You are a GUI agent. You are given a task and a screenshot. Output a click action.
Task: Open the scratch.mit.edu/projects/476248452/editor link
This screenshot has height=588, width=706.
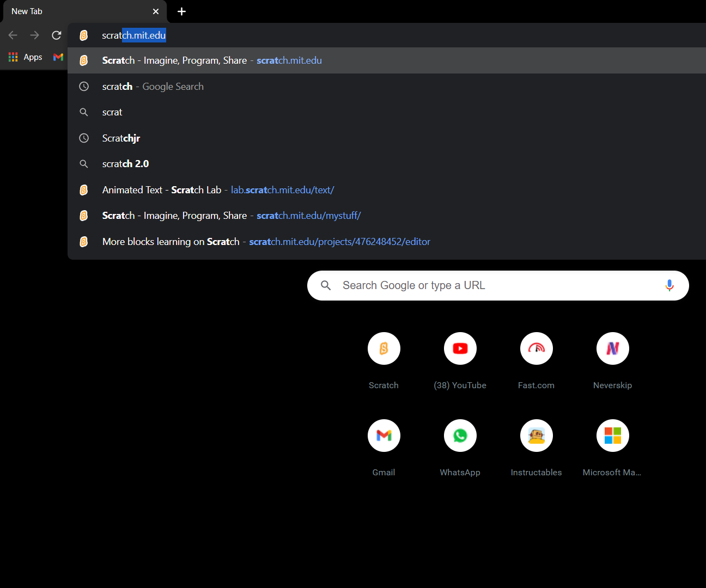(340, 242)
